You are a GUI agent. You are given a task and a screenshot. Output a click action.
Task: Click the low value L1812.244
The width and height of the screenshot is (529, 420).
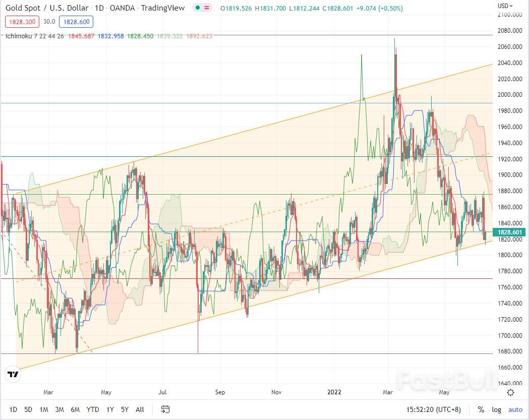(304, 9)
